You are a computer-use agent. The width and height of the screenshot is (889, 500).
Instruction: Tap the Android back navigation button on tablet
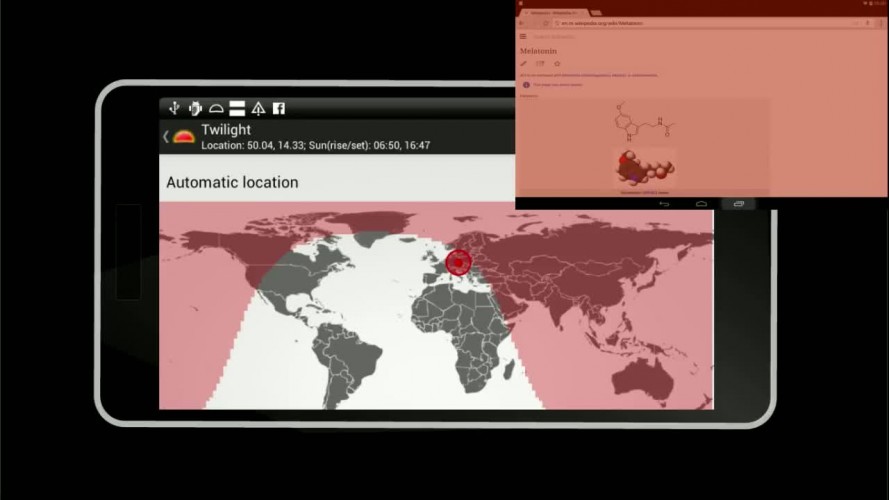click(x=664, y=204)
